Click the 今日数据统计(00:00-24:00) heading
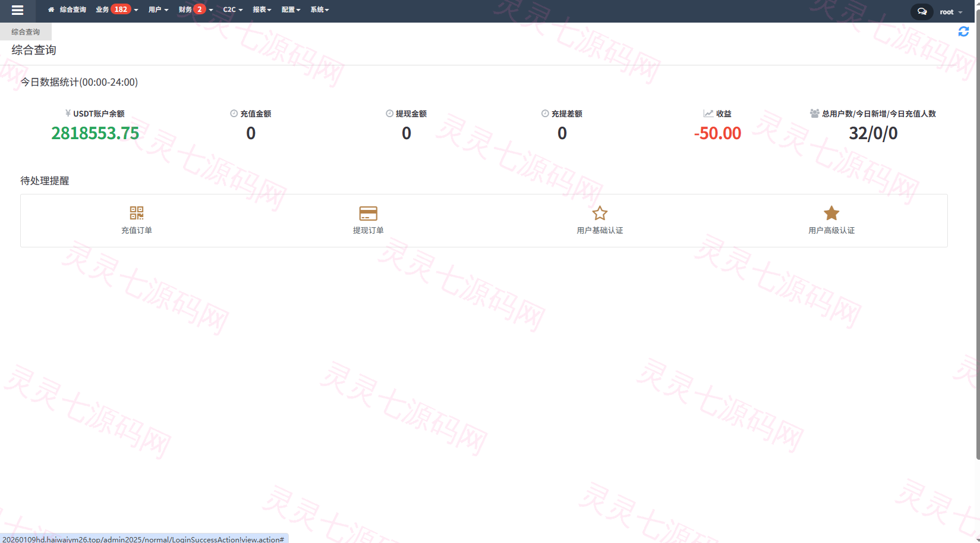980x543 pixels. 79,83
